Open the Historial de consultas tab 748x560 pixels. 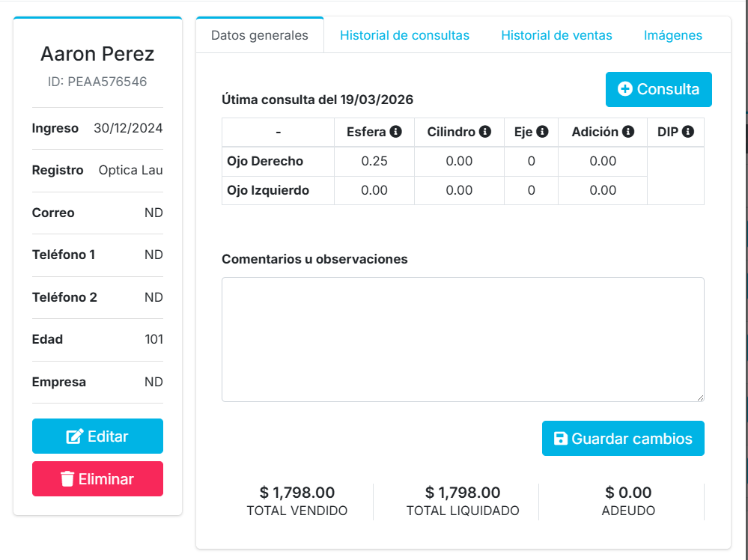[x=404, y=35]
